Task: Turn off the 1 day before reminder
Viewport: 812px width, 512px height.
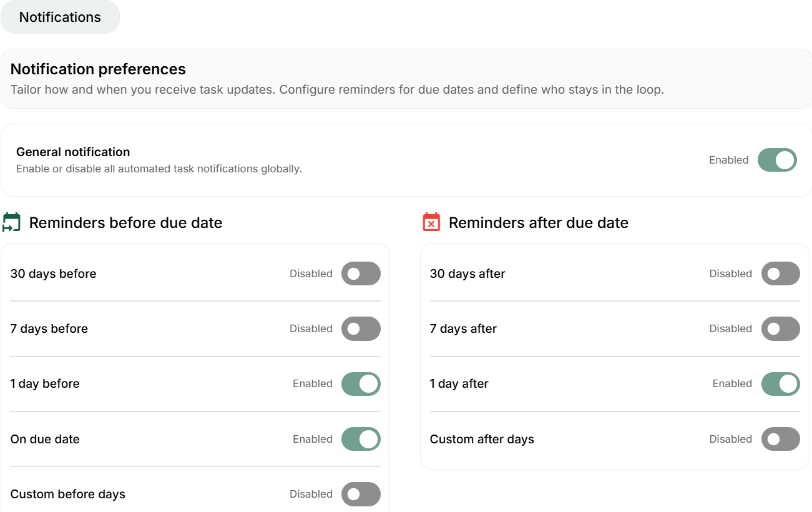Action: pyautogui.click(x=361, y=383)
